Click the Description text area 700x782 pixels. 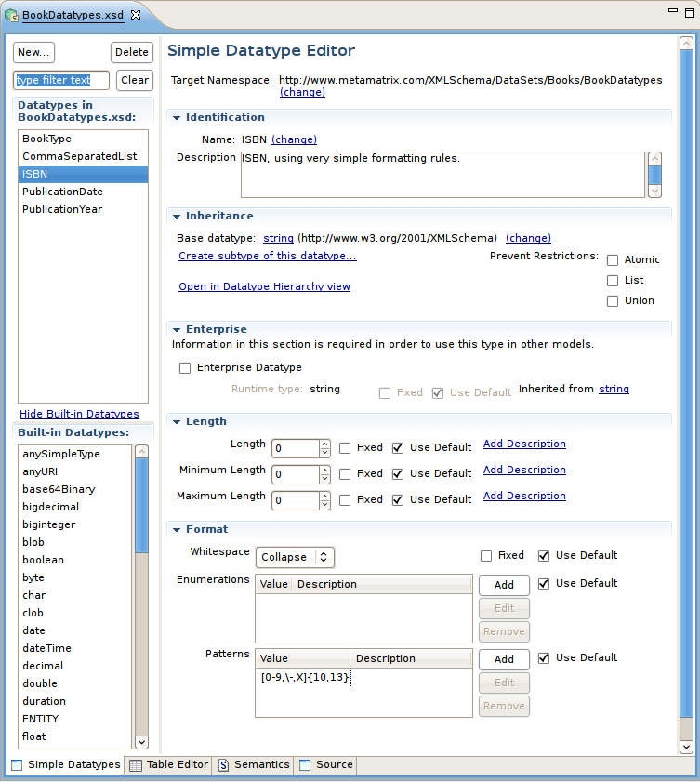(442, 175)
